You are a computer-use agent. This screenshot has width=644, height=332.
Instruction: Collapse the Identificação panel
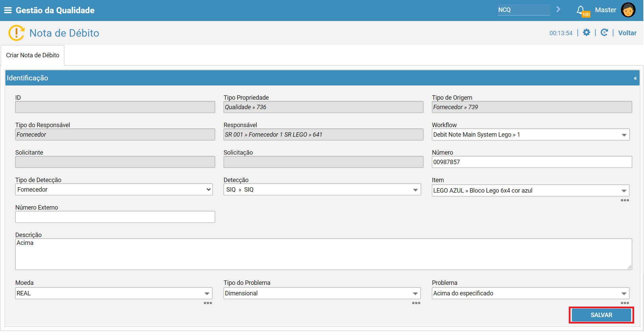[635, 78]
